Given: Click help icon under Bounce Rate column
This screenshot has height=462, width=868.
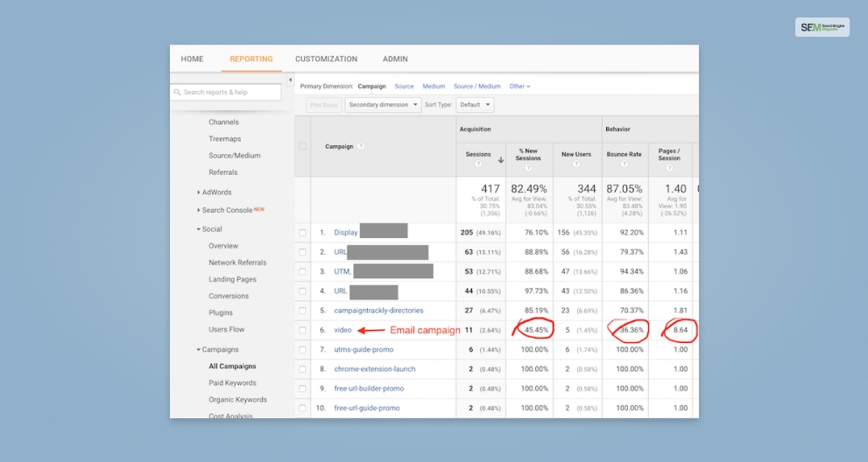Looking at the screenshot, I should point(624,164).
